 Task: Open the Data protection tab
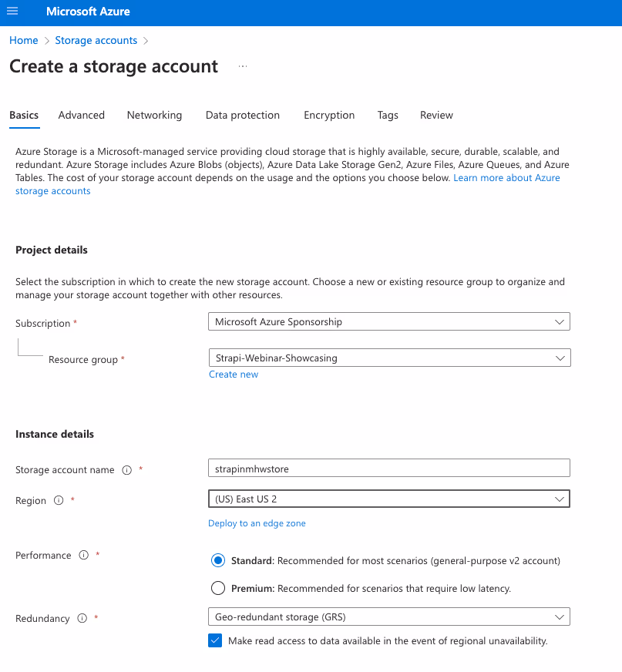pos(242,115)
